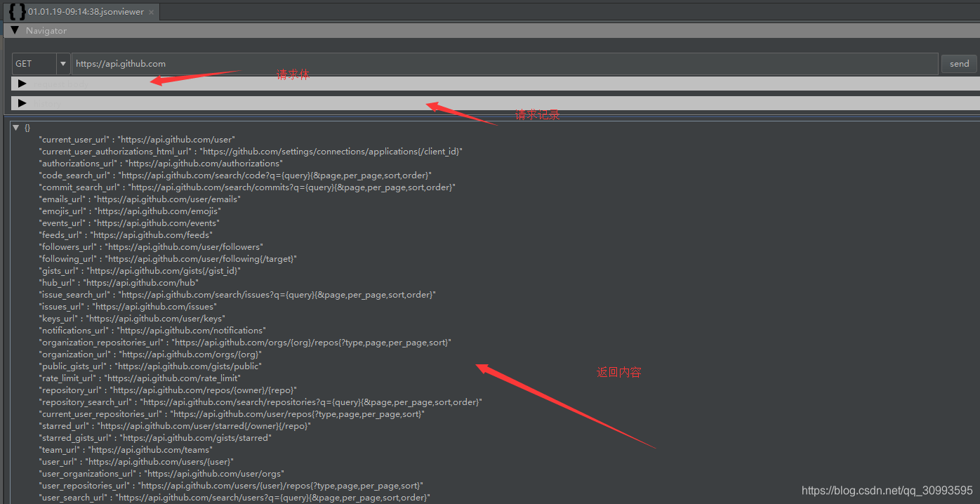Viewport: 980px width, 504px height.
Task: Select the "emails_url" row
Action: [140, 199]
